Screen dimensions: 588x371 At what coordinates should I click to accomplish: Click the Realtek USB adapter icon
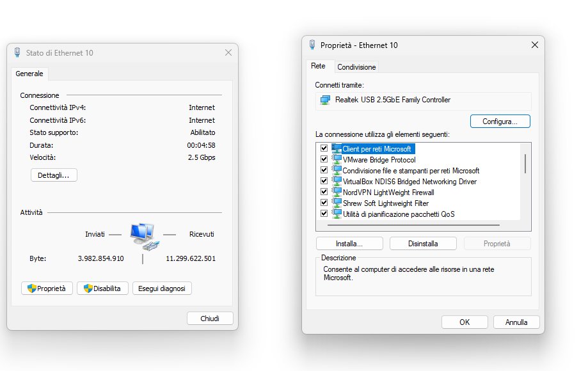coord(325,100)
